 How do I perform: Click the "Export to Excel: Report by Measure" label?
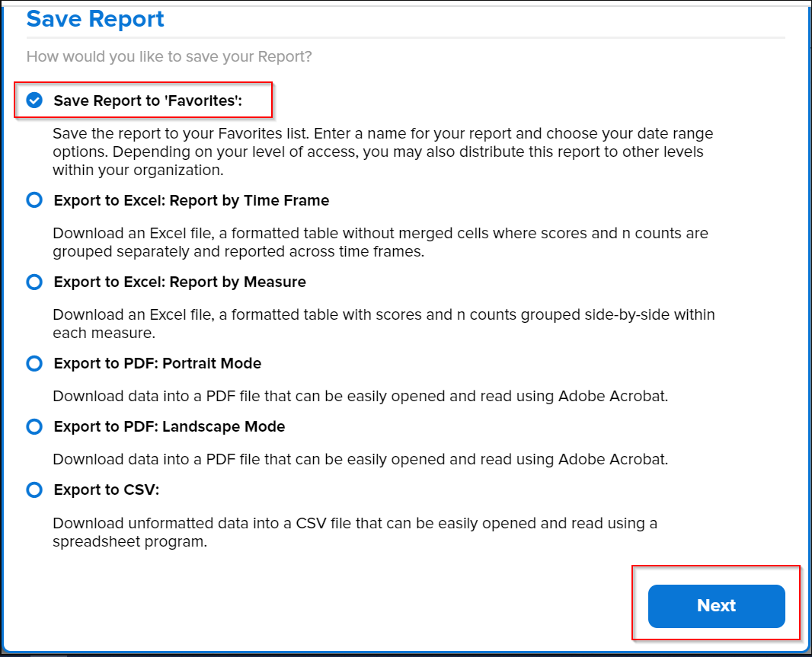[180, 282]
